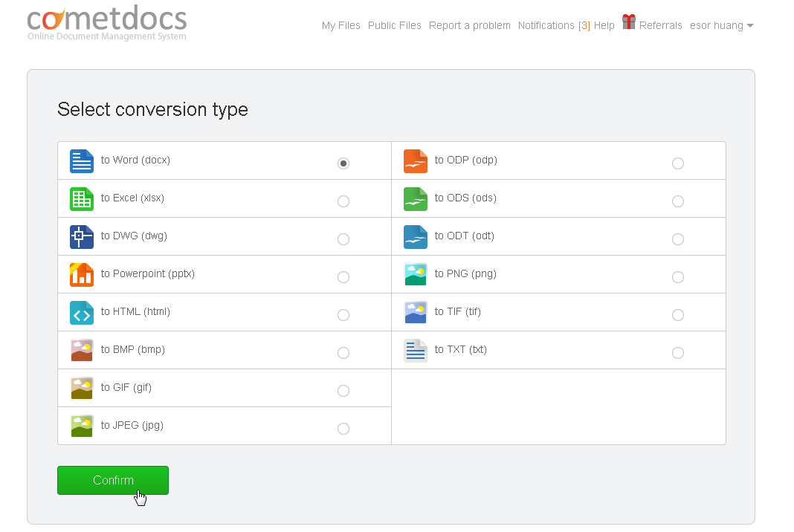Click the Referrals gift icon
794x532 pixels.
click(628, 22)
